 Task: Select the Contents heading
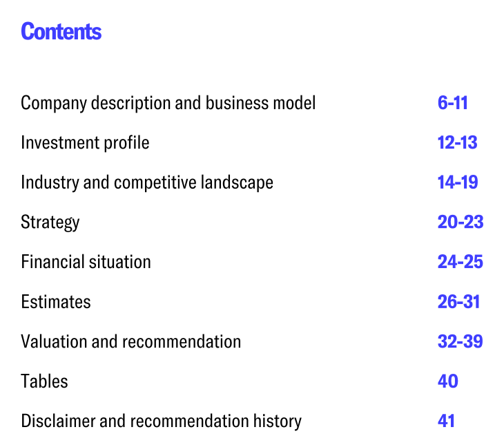pyautogui.click(x=61, y=32)
